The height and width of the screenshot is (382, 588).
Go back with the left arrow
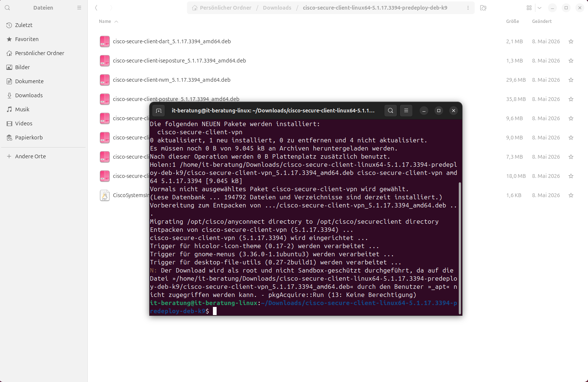pos(96,8)
